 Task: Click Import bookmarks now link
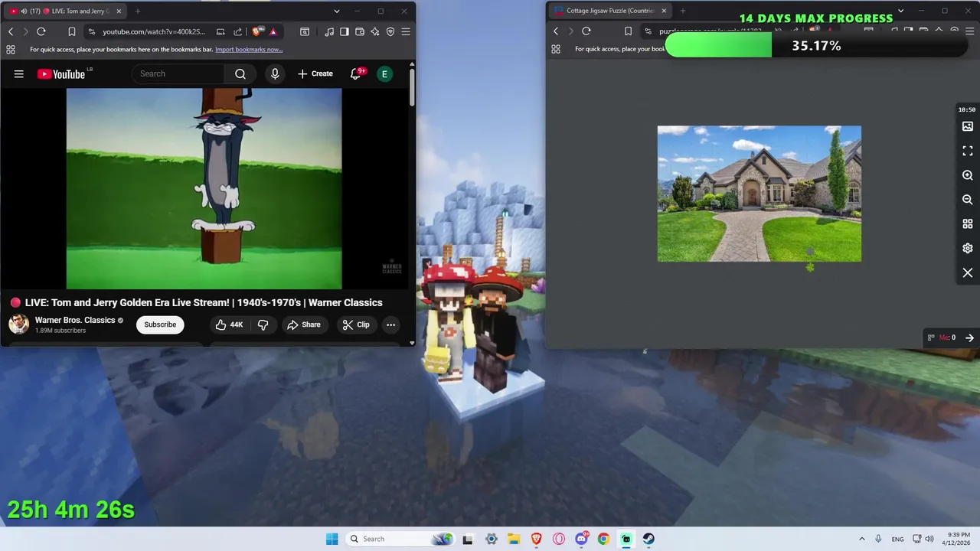pyautogui.click(x=249, y=50)
